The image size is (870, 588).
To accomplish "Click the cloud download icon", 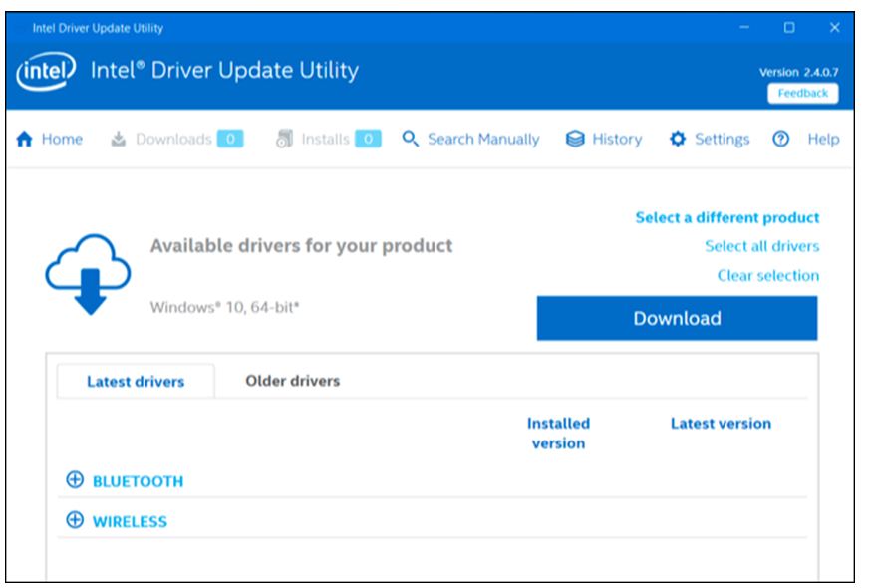I will coord(89,275).
